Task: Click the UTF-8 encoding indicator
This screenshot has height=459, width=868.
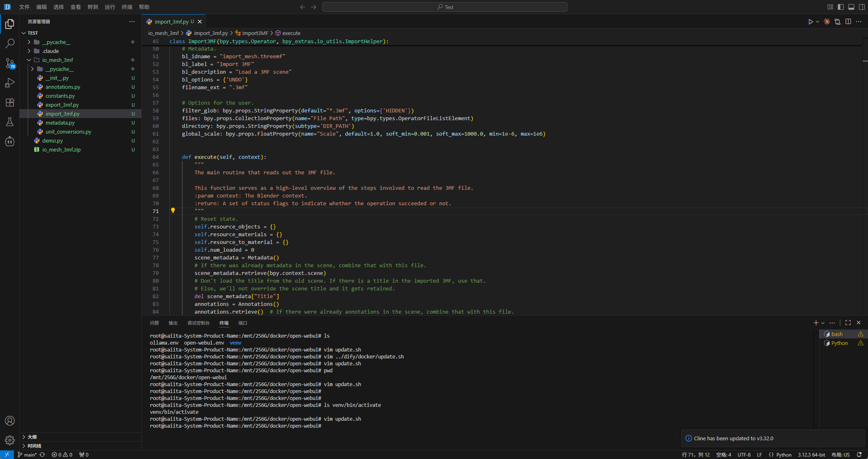Action: [744, 455]
